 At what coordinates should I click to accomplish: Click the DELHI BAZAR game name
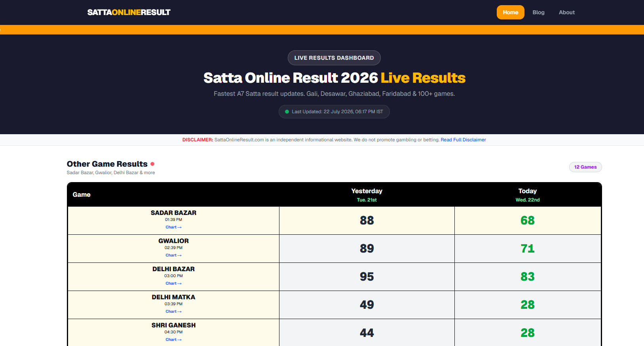pos(173,269)
